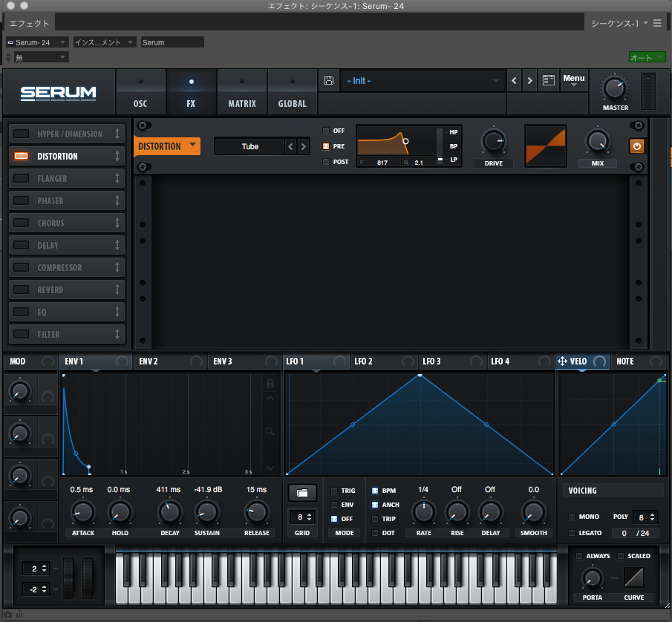Image resolution: width=672 pixels, height=622 pixels.
Task: Select the Chorus effect module
Action: click(x=67, y=223)
